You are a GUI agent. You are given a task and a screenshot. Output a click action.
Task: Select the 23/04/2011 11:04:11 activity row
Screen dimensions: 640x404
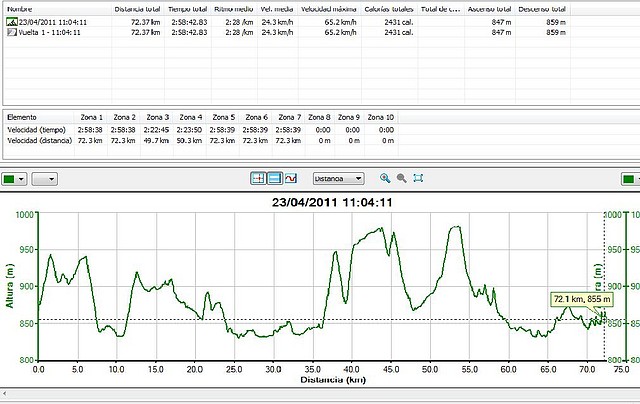click(x=287, y=22)
